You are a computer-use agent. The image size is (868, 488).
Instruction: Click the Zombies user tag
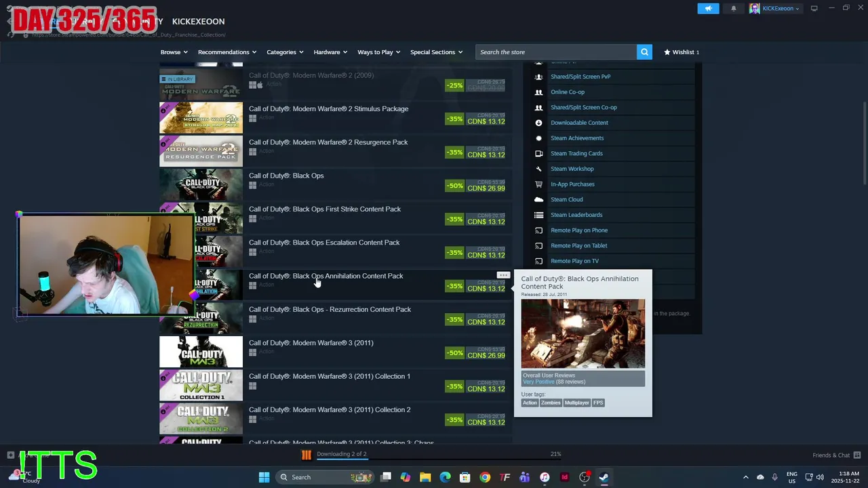tap(551, 403)
